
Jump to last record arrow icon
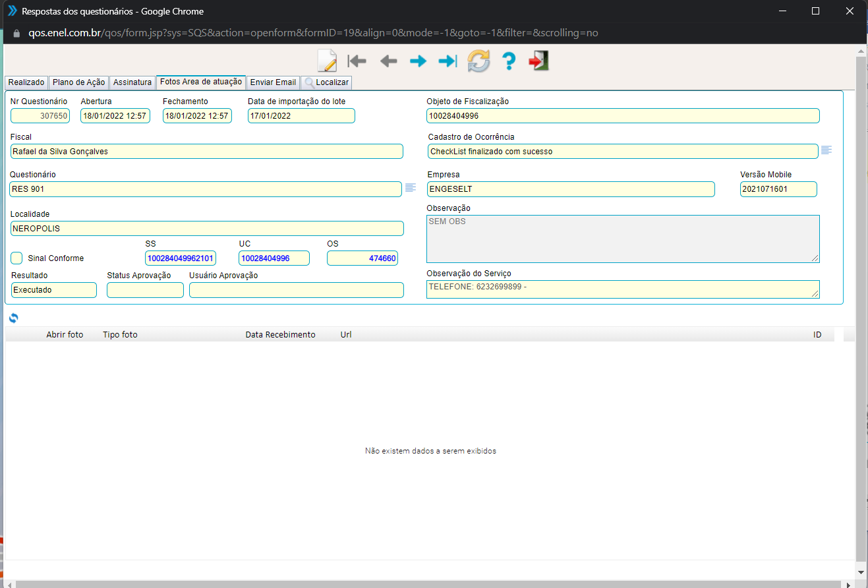tap(448, 61)
